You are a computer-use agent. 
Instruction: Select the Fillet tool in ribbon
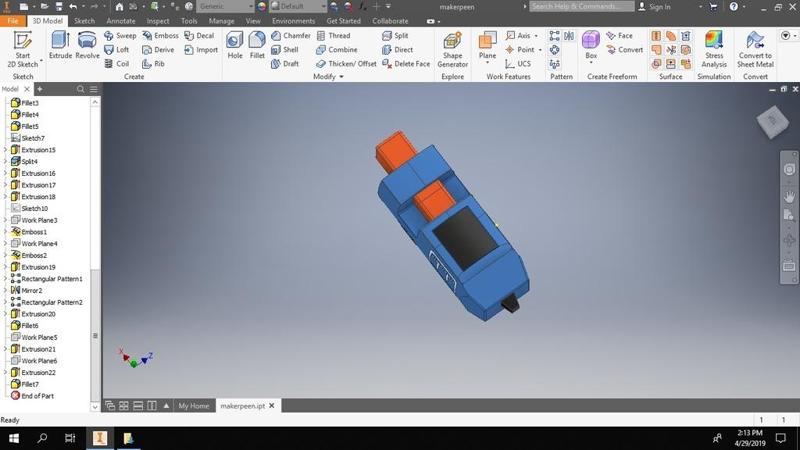tap(257, 45)
